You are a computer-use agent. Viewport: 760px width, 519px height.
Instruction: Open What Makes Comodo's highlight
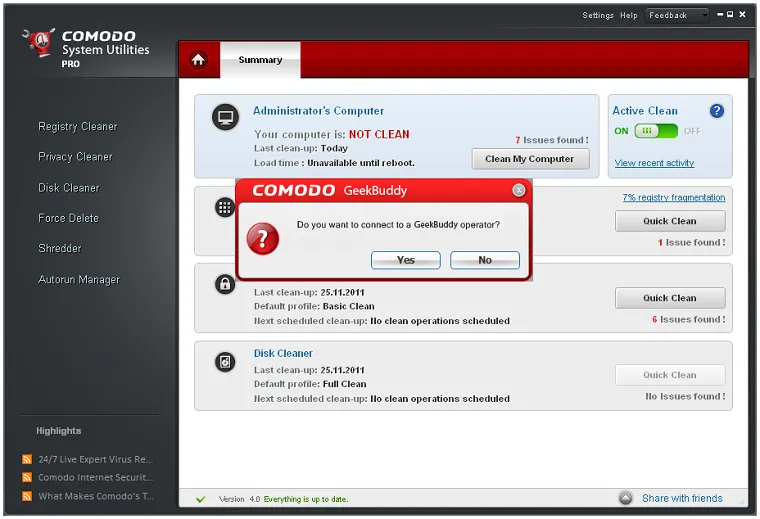pos(95,496)
